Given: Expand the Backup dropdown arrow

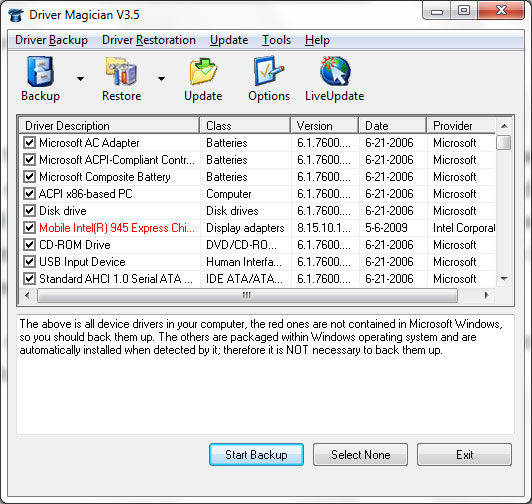Looking at the screenshot, I should click(x=80, y=79).
